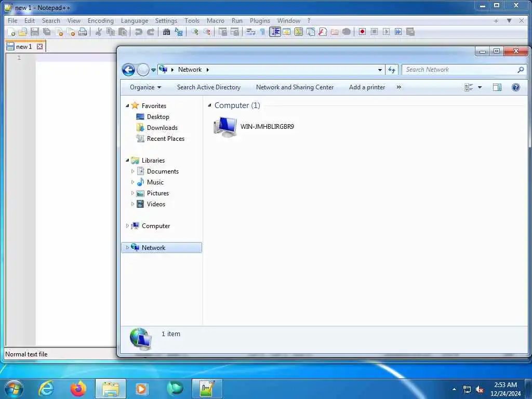Toggle the indent guide button
The width and height of the screenshot is (532, 399).
coord(275,32)
